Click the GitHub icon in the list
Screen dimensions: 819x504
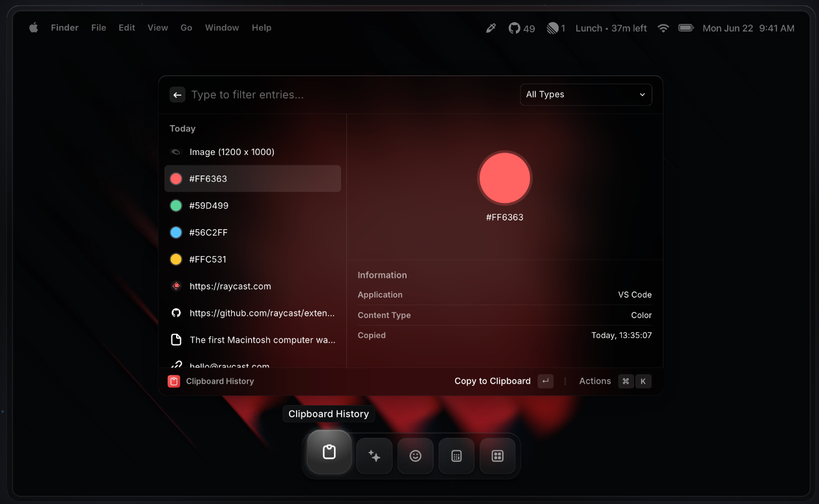coord(176,313)
